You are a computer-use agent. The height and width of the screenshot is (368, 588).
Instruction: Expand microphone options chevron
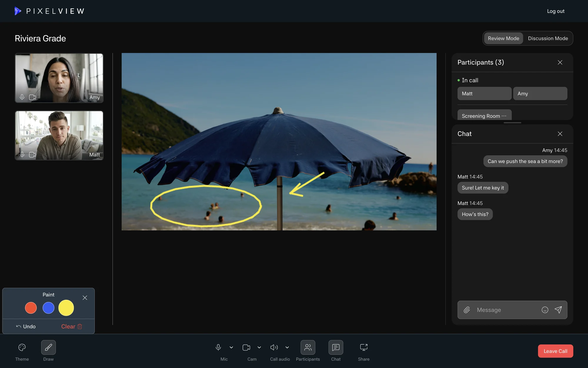click(x=231, y=347)
